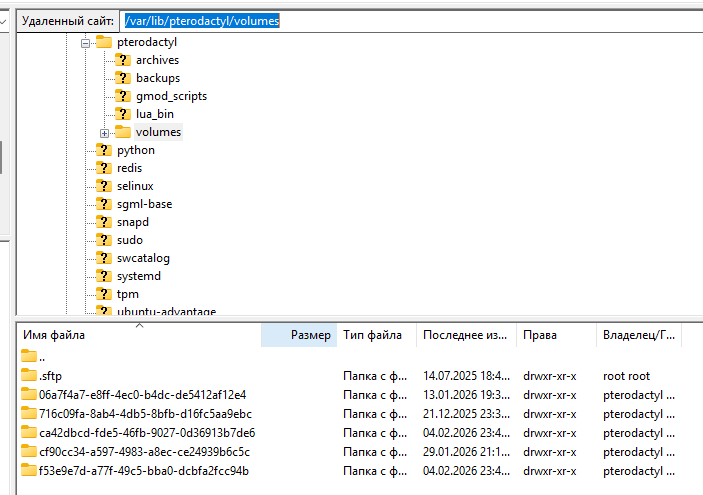703x495 pixels.
Task: Expand the volumes tree node
Action: 105,132
